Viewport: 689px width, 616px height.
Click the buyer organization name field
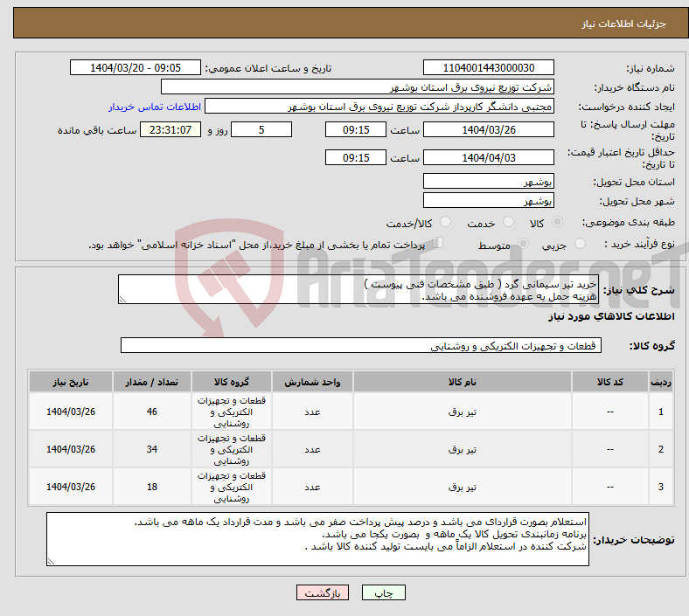(358, 87)
